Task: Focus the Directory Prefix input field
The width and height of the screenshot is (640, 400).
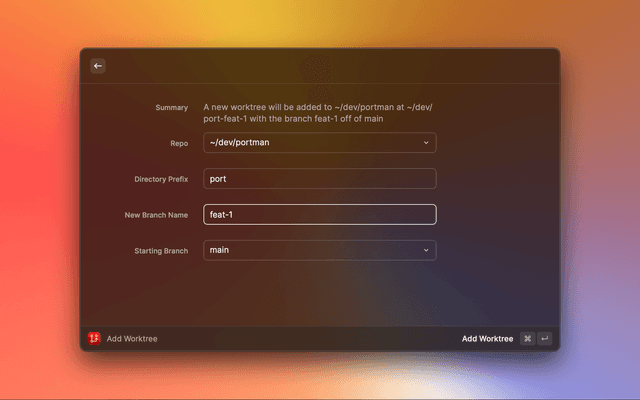Action: [x=319, y=179]
